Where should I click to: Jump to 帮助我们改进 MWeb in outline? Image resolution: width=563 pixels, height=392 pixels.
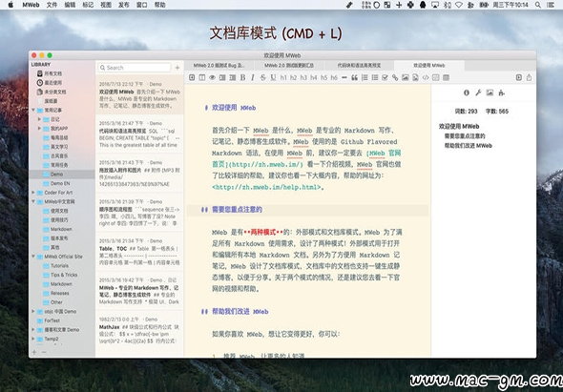click(x=469, y=145)
